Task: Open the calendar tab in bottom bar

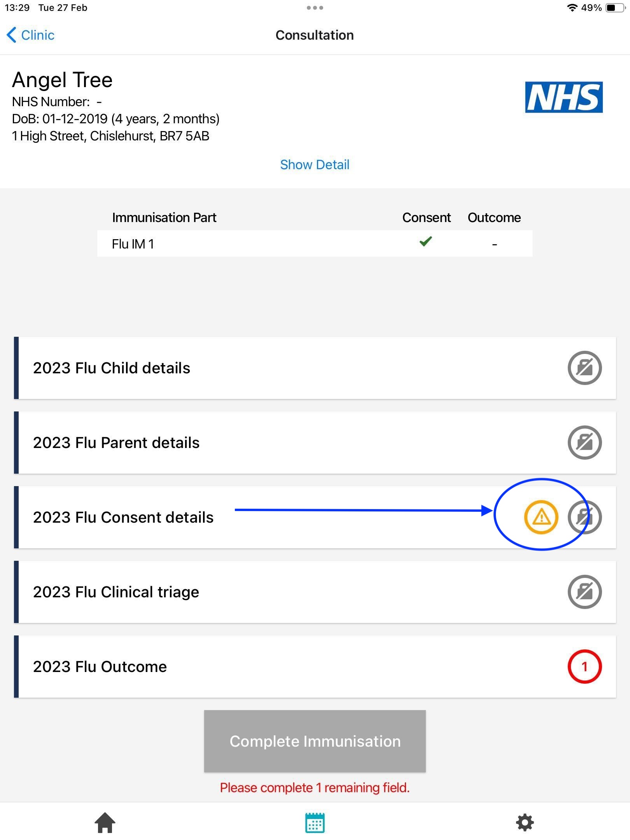Action: 315,823
